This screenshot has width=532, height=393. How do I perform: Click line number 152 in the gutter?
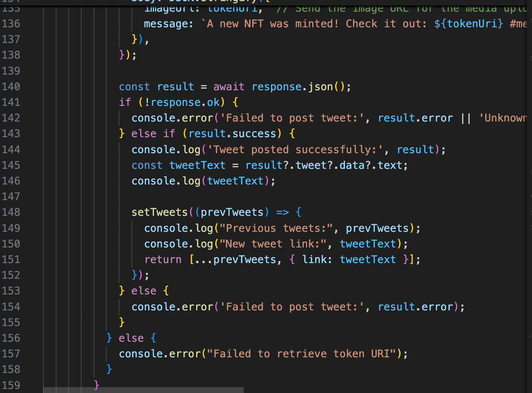(11, 275)
